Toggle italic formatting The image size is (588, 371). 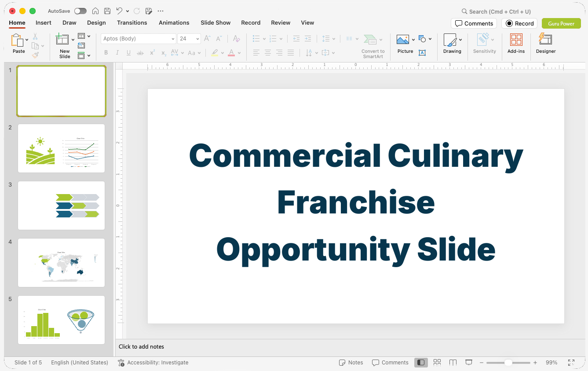tap(117, 53)
